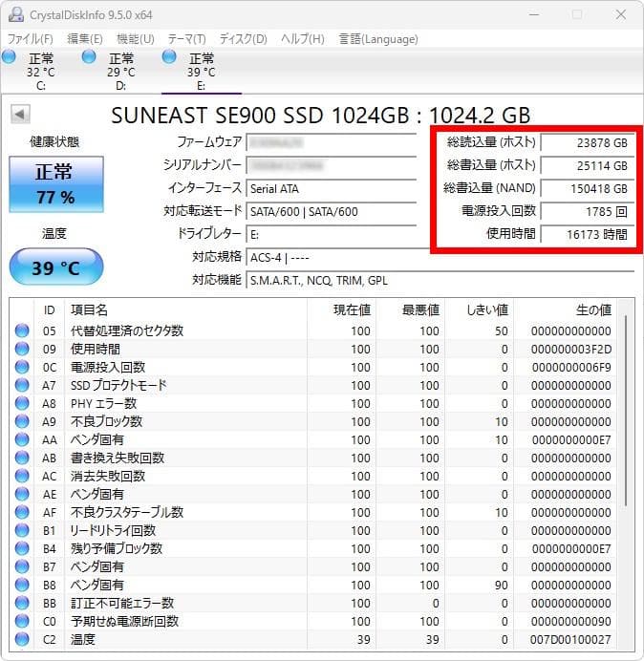Click the blurred シリアルナンバー field
This screenshot has width=644, height=661.
[x=332, y=165]
